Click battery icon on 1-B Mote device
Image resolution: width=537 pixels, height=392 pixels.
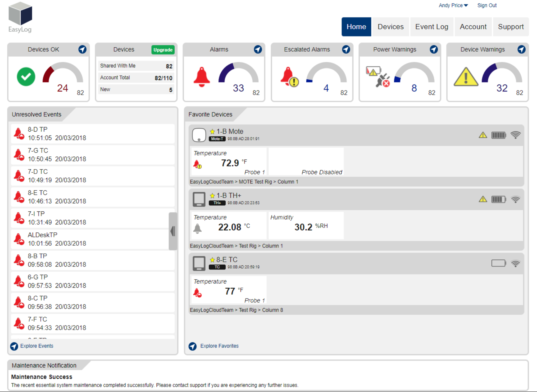(x=499, y=135)
